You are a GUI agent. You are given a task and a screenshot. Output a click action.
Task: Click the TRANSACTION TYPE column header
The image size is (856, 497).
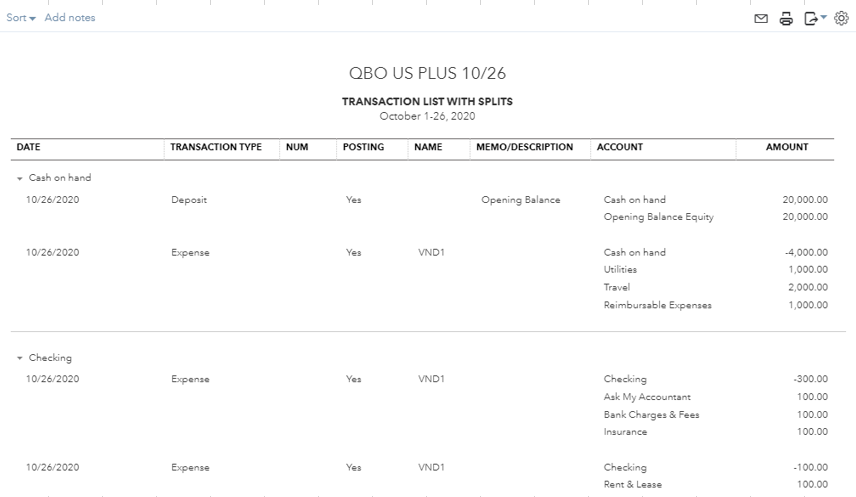coord(216,147)
